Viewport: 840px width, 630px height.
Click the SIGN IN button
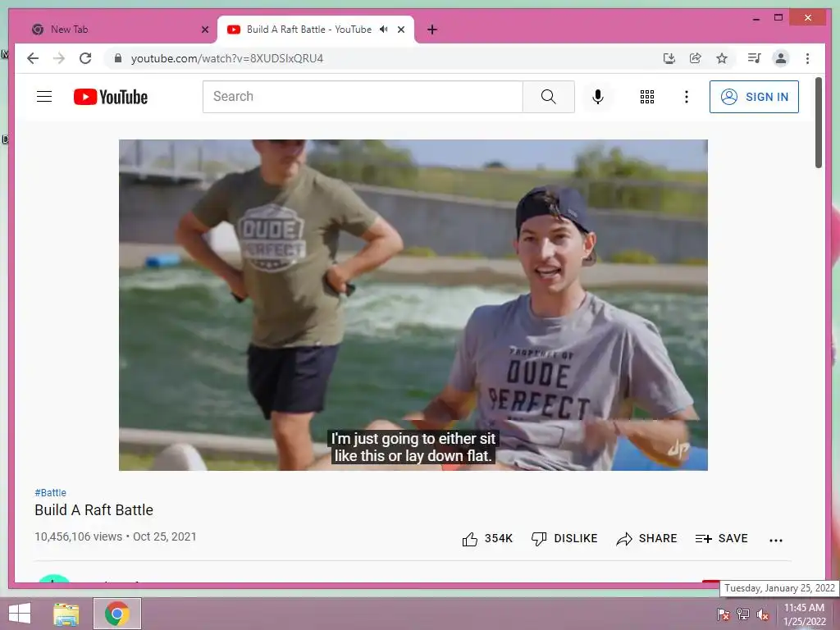point(755,97)
